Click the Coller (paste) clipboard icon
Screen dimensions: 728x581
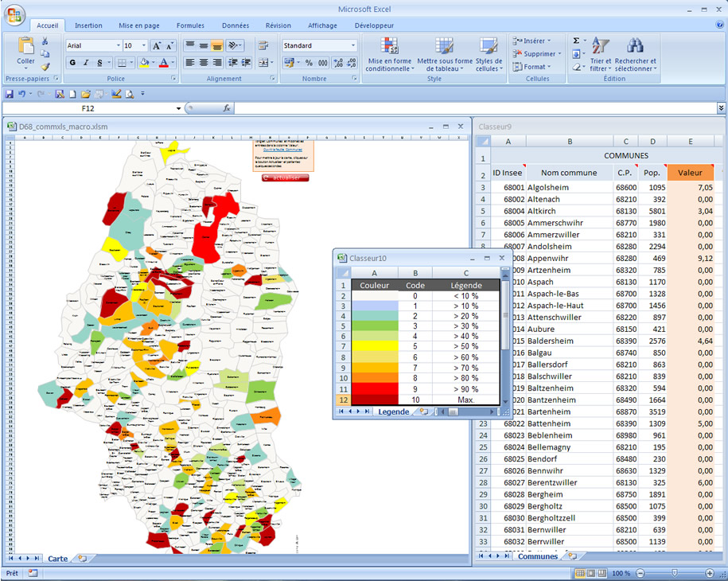coord(25,45)
